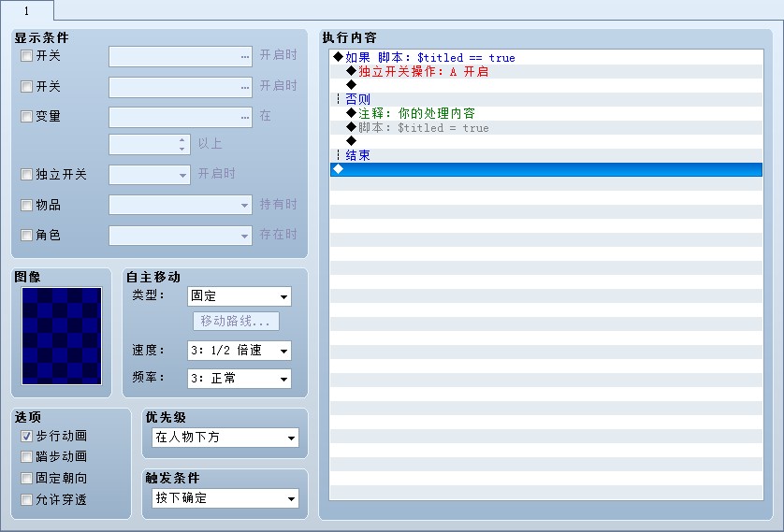The height and width of the screenshot is (532, 784).
Task: Open the 类型 movement type dropdown
Action: 239,296
